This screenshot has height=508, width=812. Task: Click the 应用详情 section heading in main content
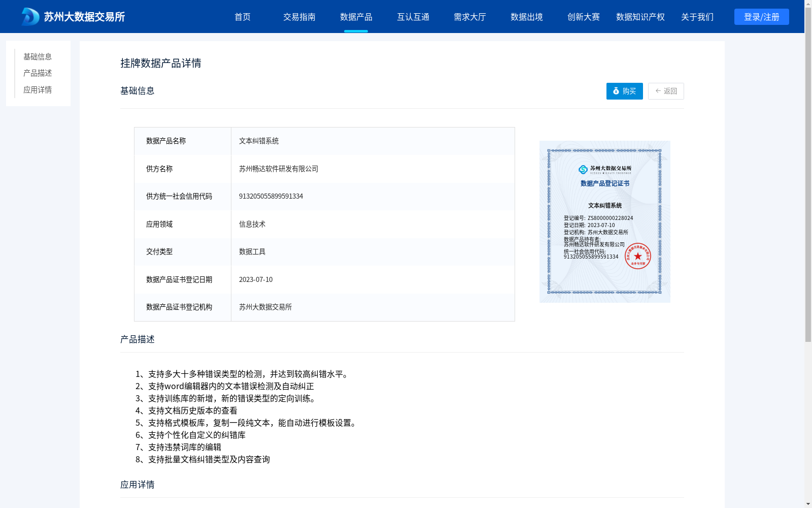(x=138, y=484)
